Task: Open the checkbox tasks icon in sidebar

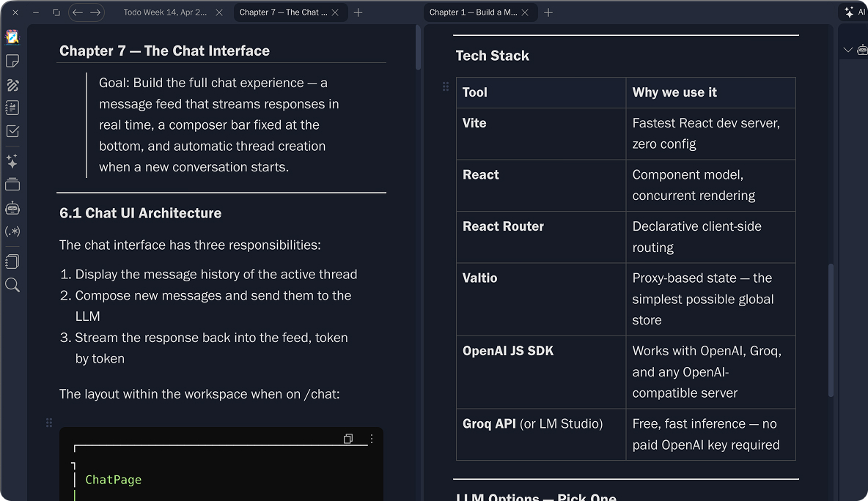Action: [12, 131]
